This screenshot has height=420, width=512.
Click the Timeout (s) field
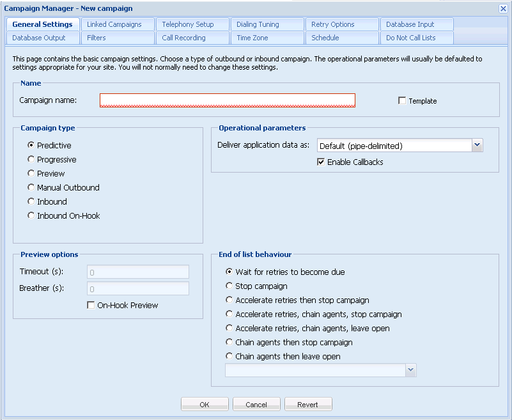pos(138,272)
